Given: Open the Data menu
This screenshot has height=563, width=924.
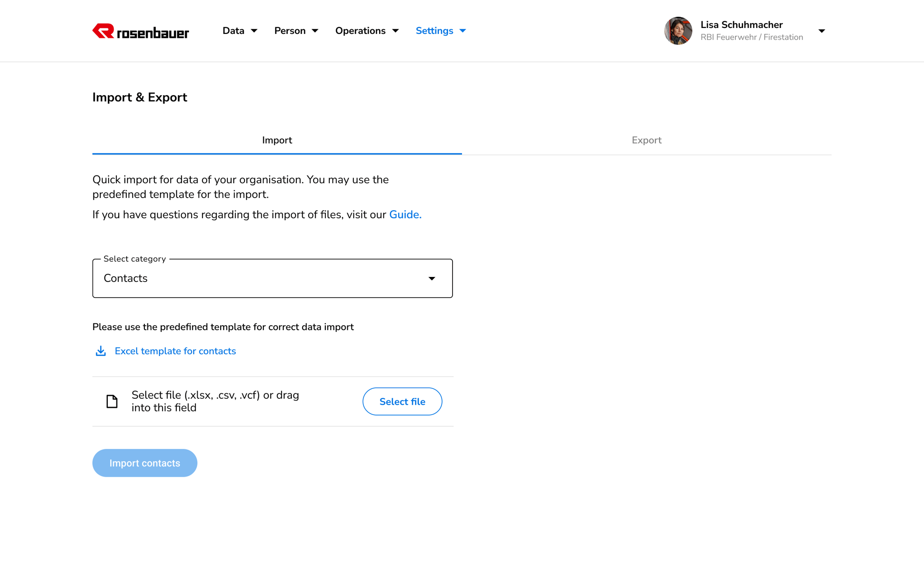Looking at the screenshot, I should pos(239,31).
